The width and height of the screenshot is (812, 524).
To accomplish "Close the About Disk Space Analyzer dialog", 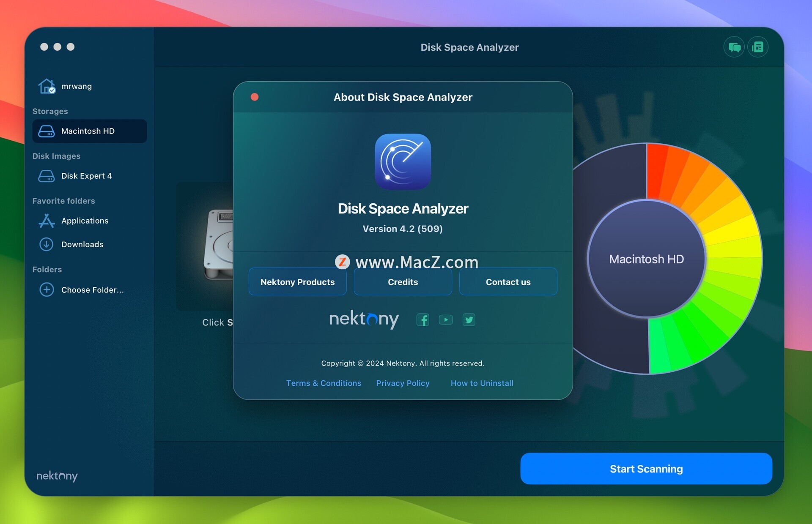I will click(255, 97).
